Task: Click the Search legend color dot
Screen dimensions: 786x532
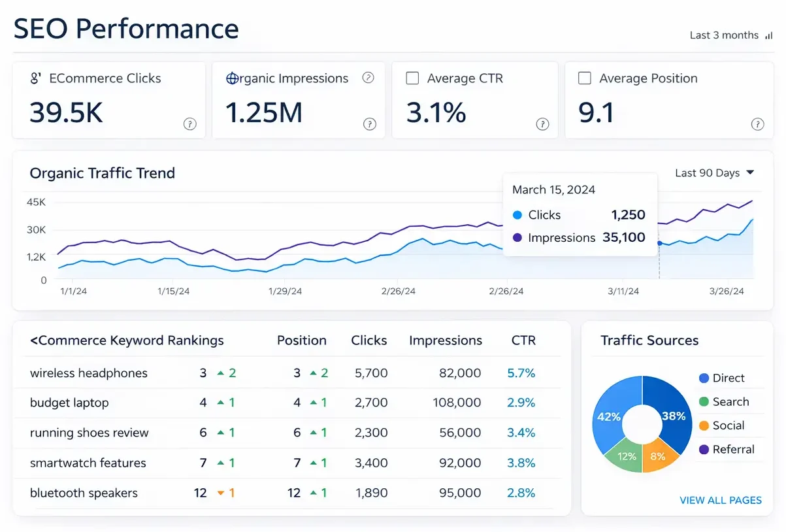Action: click(704, 402)
